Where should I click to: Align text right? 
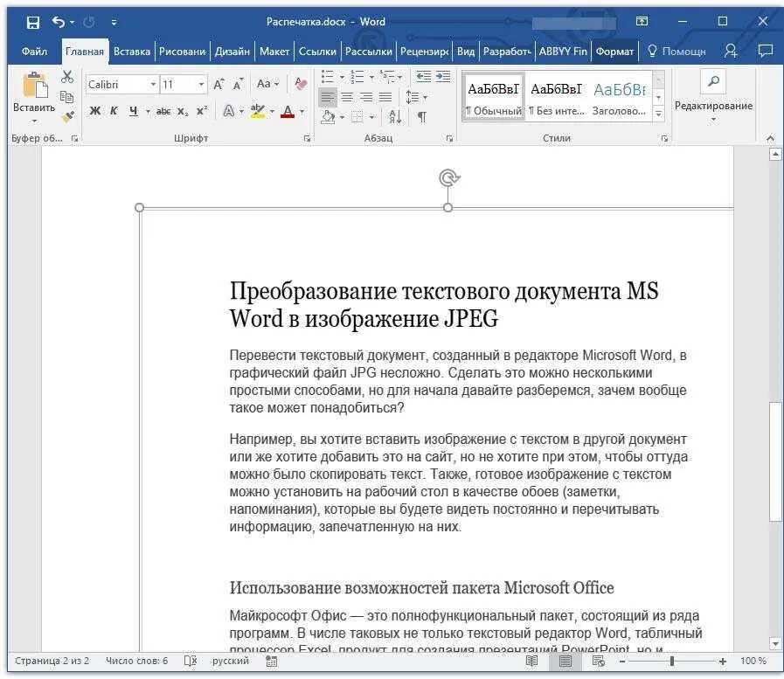coord(366,97)
